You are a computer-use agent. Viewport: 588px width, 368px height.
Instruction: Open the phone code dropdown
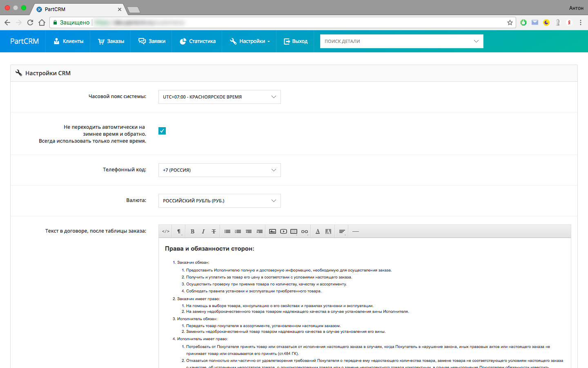pos(219,170)
